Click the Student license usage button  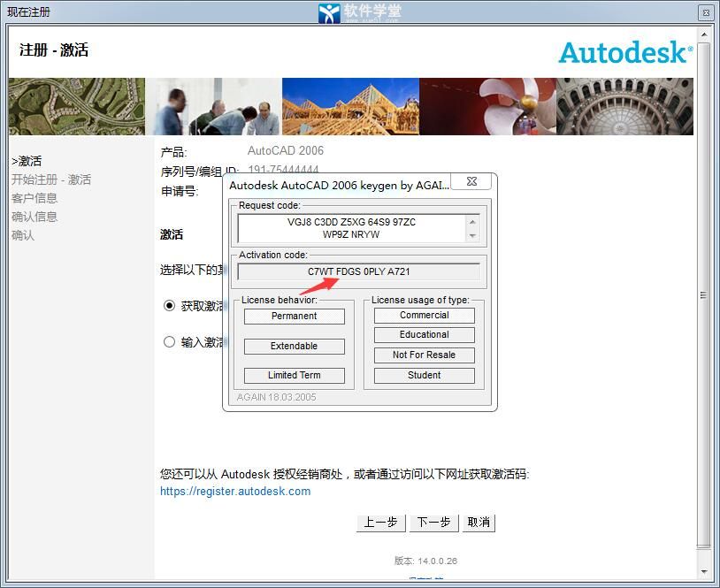pyautogui.click(x=425, y=376)
